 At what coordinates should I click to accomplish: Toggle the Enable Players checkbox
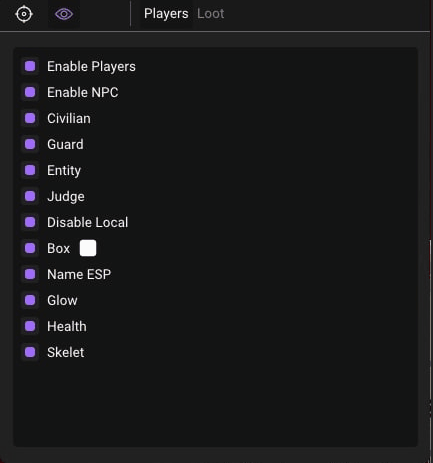click(30, 66)
